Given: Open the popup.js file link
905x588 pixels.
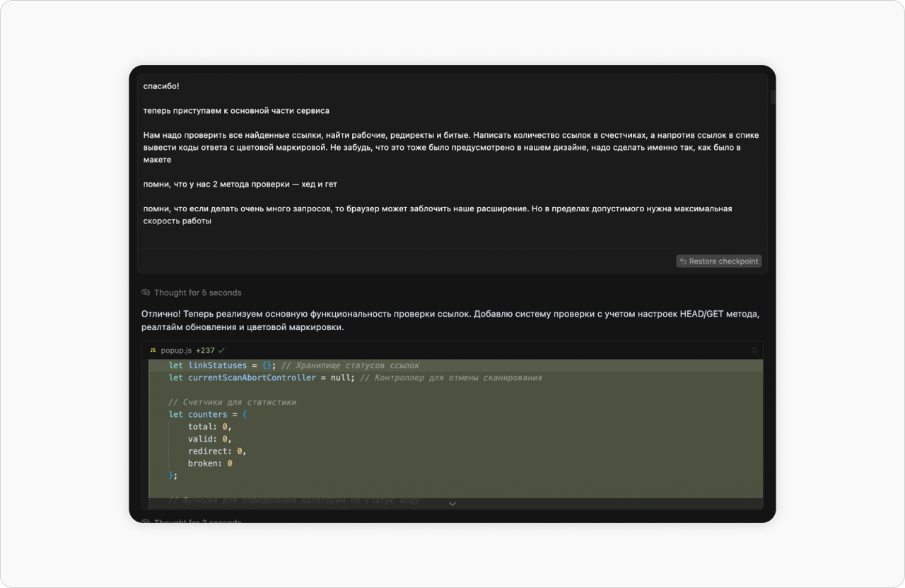Looking at the screenshot, I should coord(176,350).
